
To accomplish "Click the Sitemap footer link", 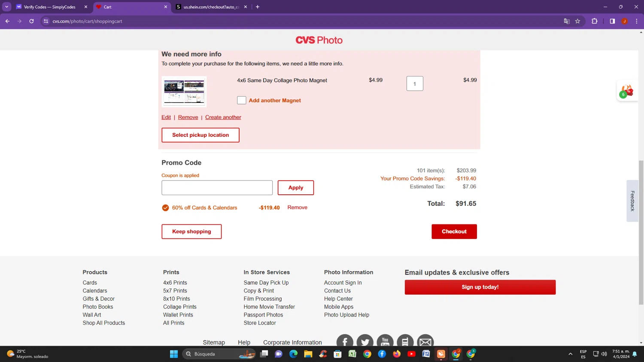I will pyautogui.click(x=214, y=342).
